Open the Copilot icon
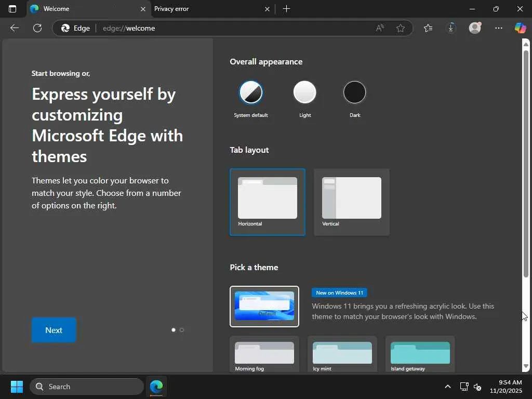The width and height of the screenshot is (532, 399). coord(520,28)
